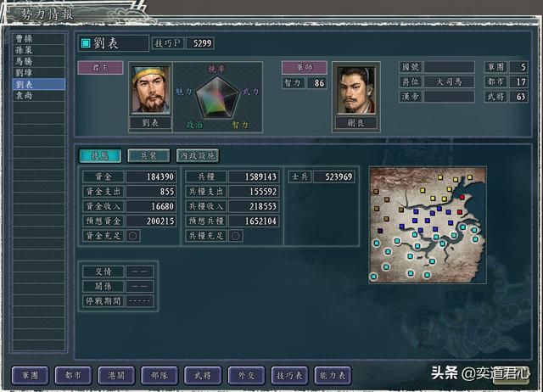This screenshot has height=392, width=543.
Task: Select 馬騰 in the faction list
Action: pyautogui.click(x=38, y=61)
